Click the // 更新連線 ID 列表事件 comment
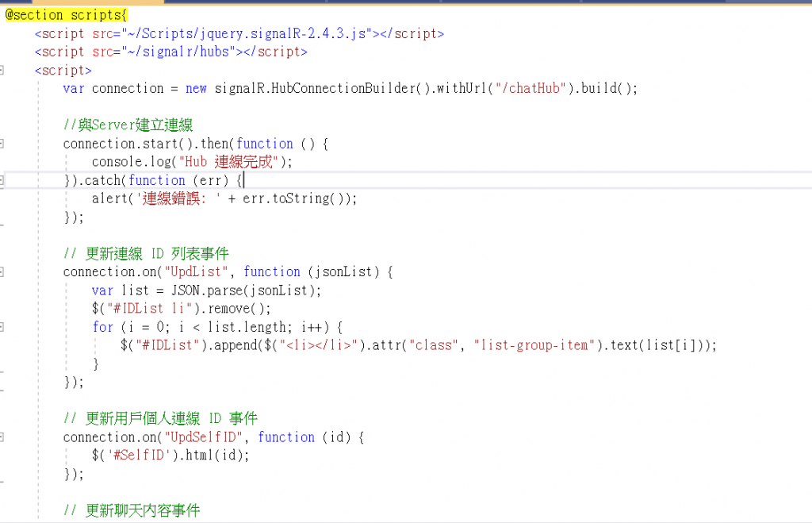This screenshot has width=812, height=523. pos(146,253)
